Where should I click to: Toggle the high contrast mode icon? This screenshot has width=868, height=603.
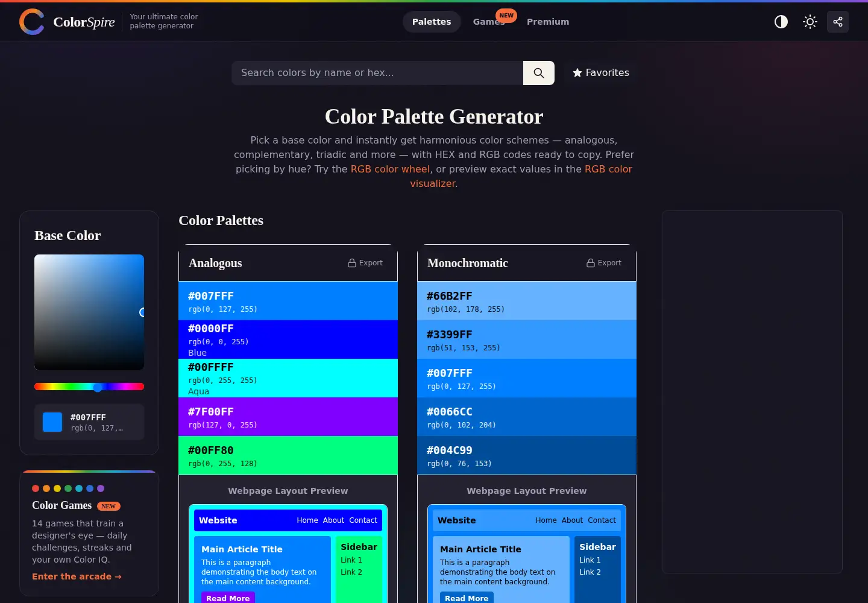[781, 22]
